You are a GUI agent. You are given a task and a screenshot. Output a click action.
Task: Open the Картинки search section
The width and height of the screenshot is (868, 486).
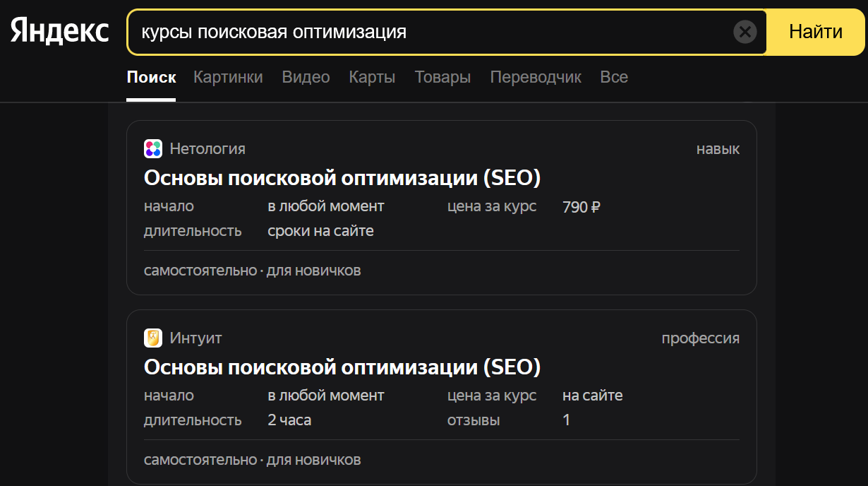pos(227,77)
